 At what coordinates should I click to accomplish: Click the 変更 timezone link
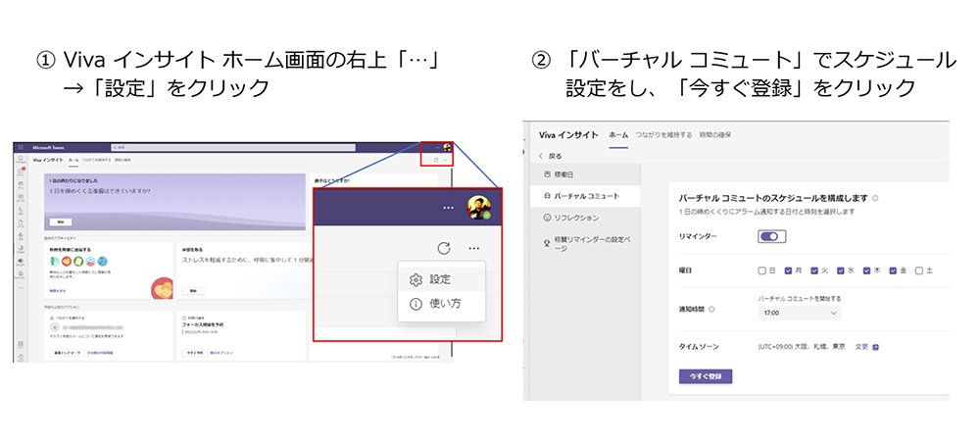click(861, 347)
